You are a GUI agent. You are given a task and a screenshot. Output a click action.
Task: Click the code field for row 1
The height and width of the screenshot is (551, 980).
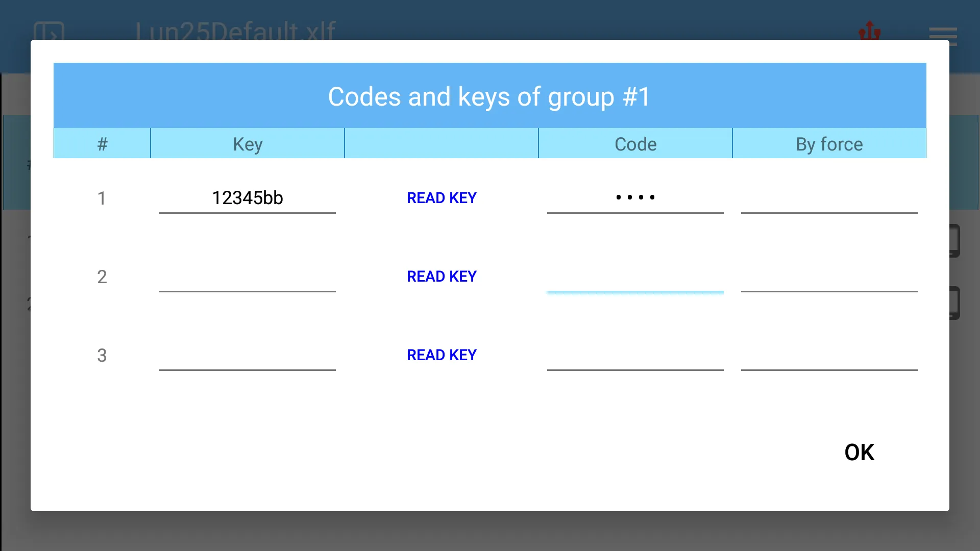(x=635, y=197)
